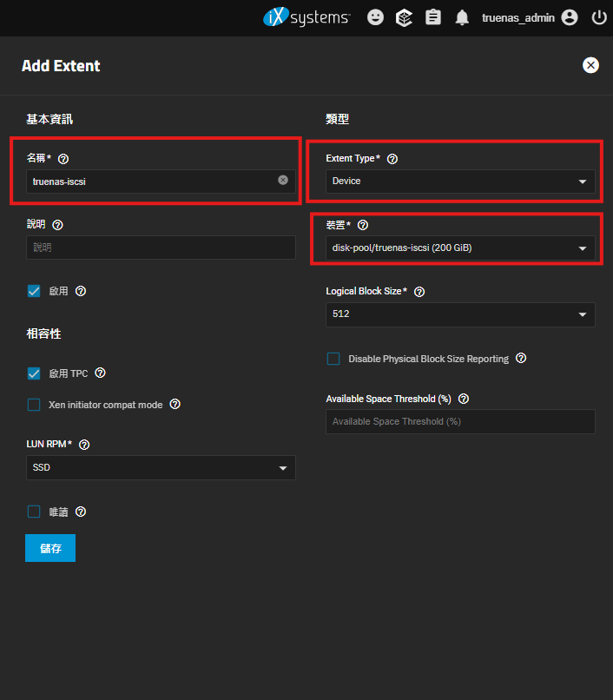Show help for LUN RPM
Screen dimensions: 613x700
[84, 445]
